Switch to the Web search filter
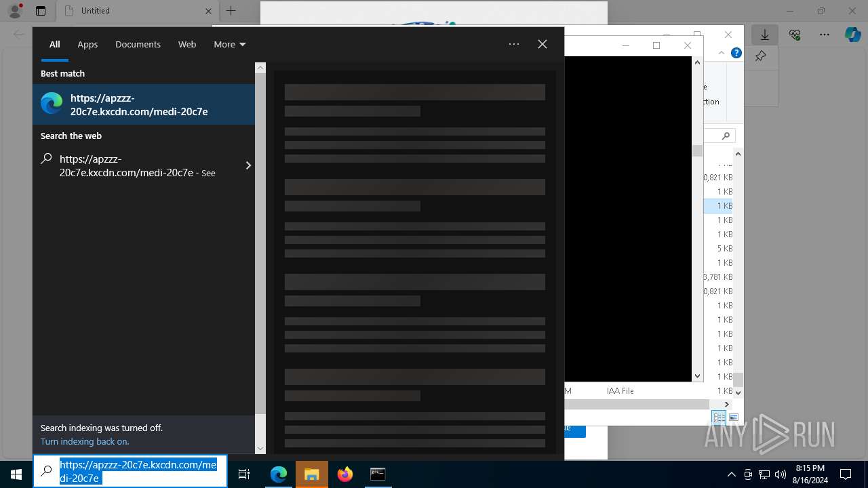The width and height of the screenshot is (868, 488). [x=187, y=44]
